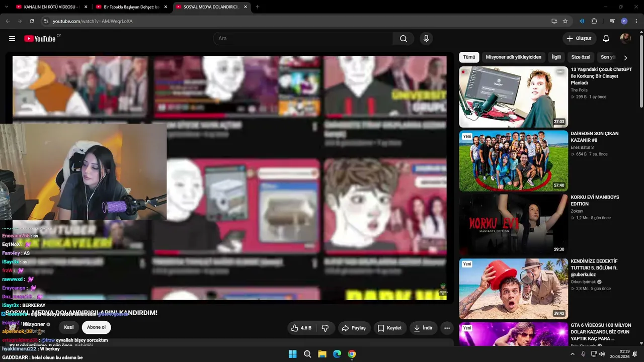Launch File Explorer from taskbar
This screenshot has width=644, height=362.
[x=322, y=354]
